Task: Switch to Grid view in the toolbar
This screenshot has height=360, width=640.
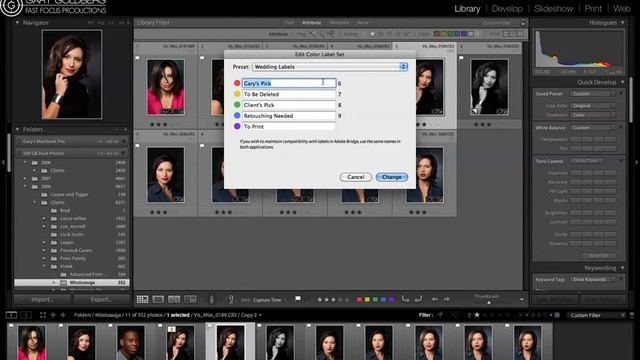Action: point(142,299)
